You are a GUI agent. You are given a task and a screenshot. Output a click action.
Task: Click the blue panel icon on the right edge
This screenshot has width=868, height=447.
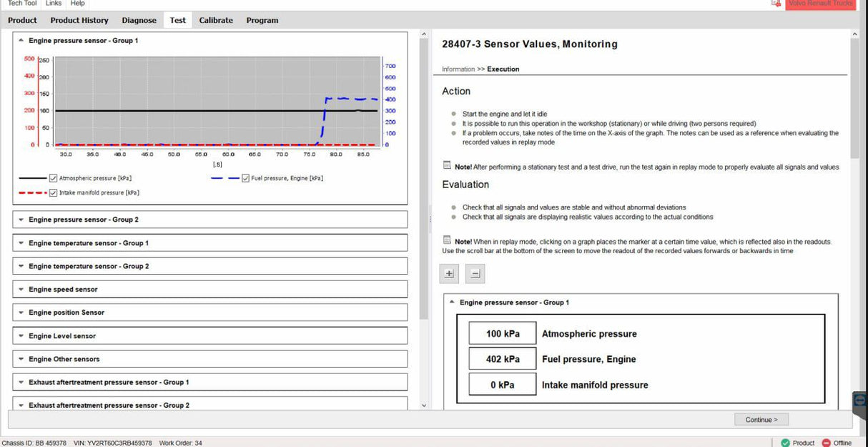(x=860, y=400)
